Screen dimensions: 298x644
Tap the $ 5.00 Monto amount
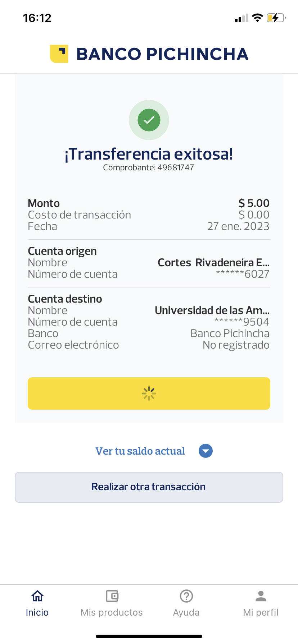tap(254, 203)
